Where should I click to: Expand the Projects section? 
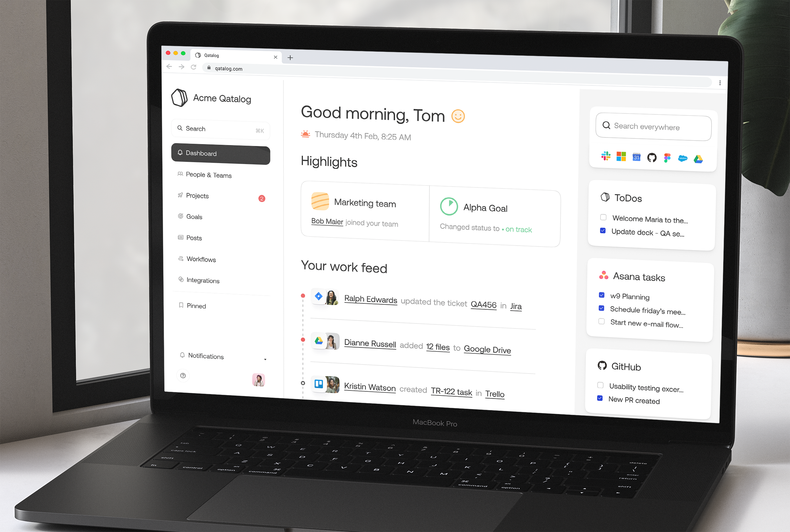click(x=197, y=195)
